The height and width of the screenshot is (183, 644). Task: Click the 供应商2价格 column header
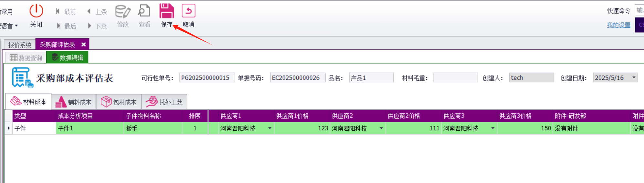pyautogui.click(x=413, y=116)
